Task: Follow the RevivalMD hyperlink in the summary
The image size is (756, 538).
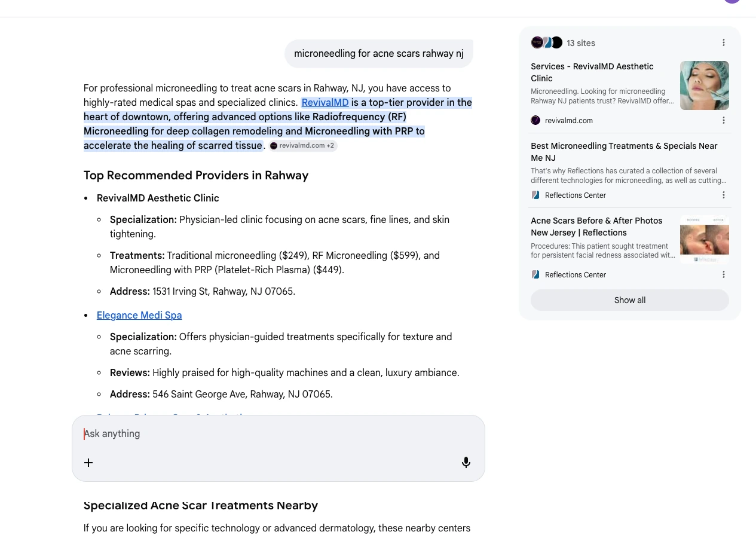Action: point(325,102)
